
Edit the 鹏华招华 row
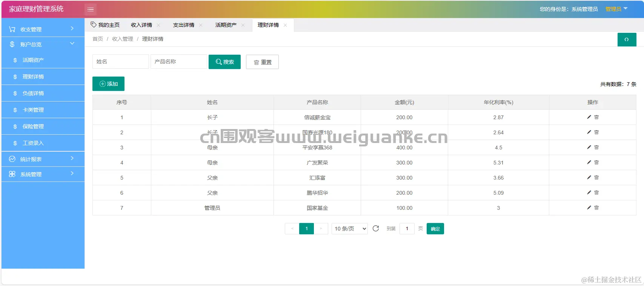click(589, 192)
